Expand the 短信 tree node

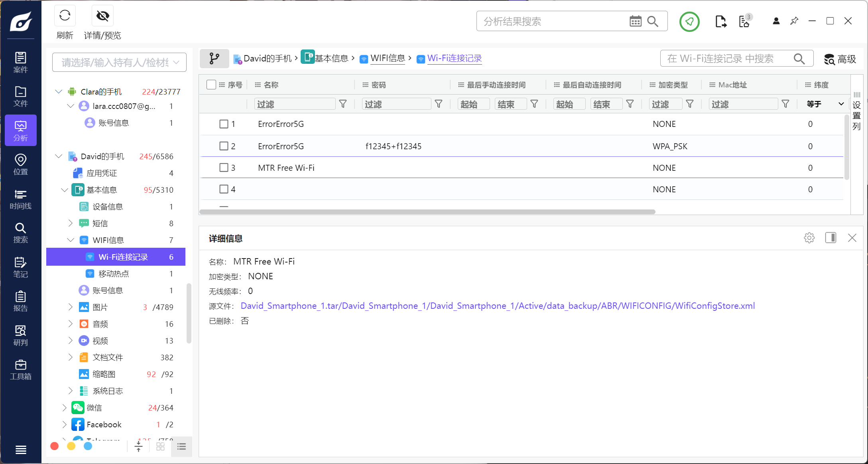[x=71, y=223]
